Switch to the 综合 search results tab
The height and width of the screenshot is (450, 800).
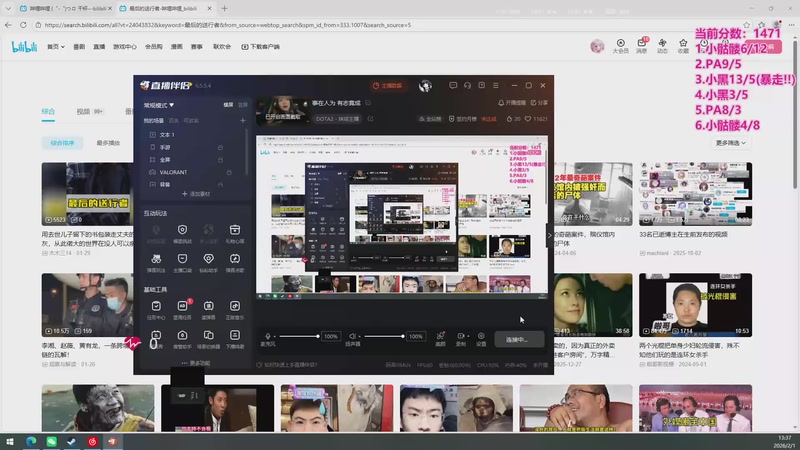48,111
